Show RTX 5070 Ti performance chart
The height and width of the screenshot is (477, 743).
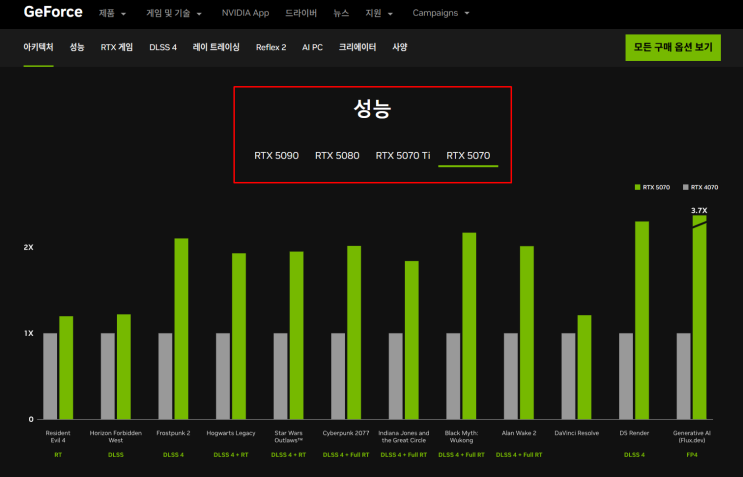[x=403, y=155]
